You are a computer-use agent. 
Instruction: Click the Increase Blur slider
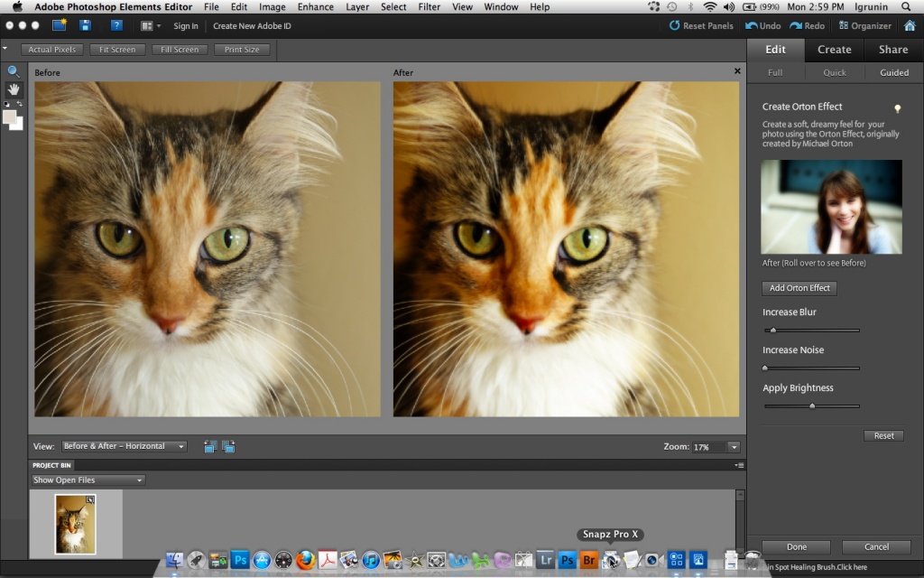[812, 331]
